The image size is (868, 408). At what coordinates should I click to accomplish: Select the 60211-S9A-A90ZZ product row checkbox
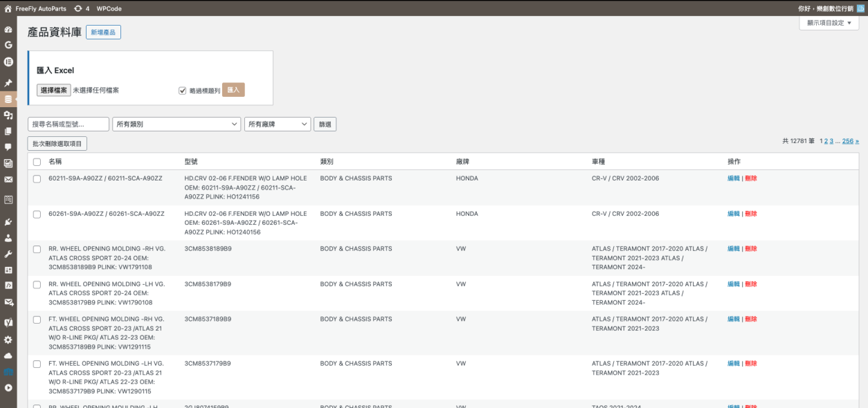[37, 178]
